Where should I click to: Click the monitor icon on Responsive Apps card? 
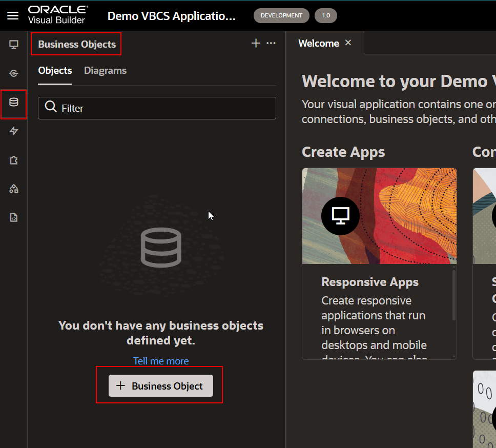click(340, 216)
